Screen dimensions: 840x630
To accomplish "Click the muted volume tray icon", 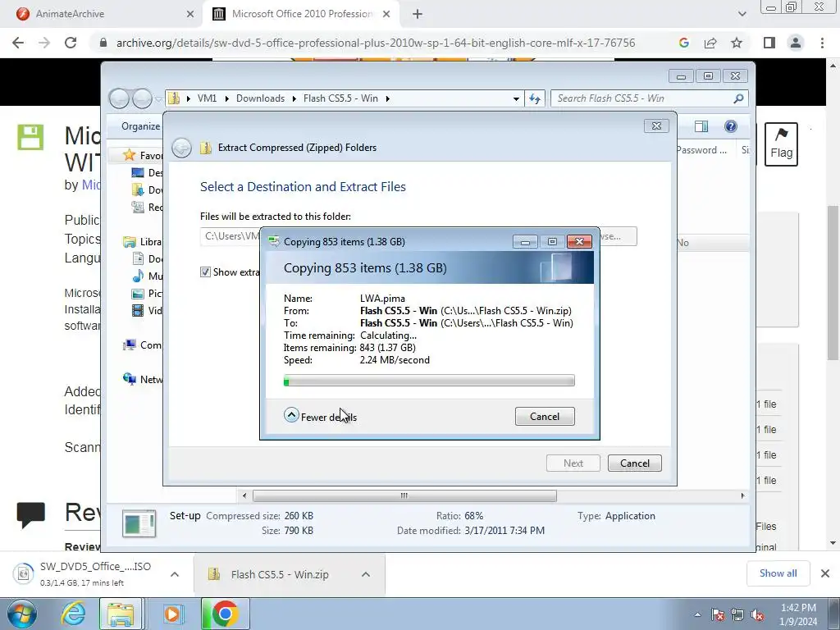I will tap(757, 614).
